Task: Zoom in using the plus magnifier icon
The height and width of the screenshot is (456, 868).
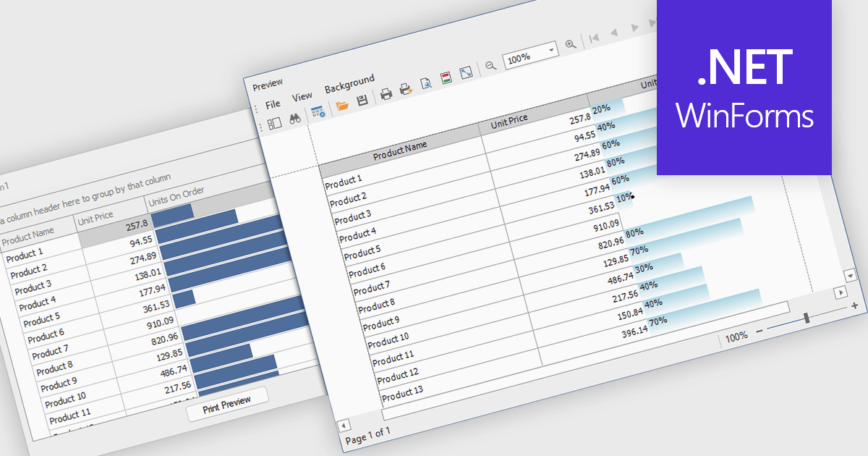Action: point(569,44)
